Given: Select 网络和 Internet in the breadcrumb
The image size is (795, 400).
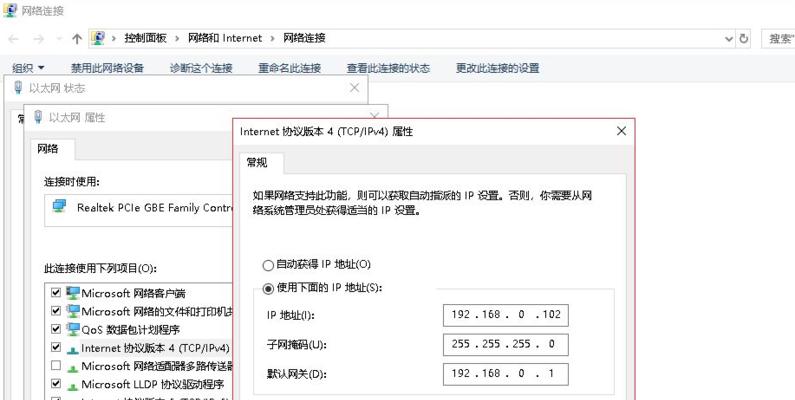Looking at the screenshot, I should pyautogui.click(x=225, y=38).
